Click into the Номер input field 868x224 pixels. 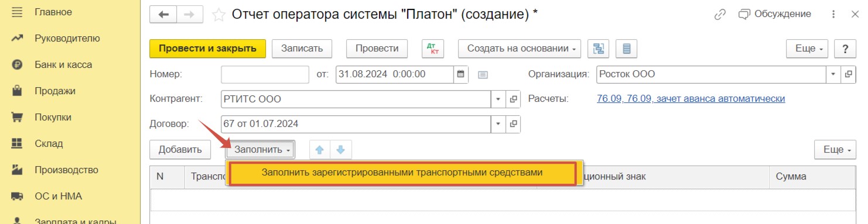(265, 74)
